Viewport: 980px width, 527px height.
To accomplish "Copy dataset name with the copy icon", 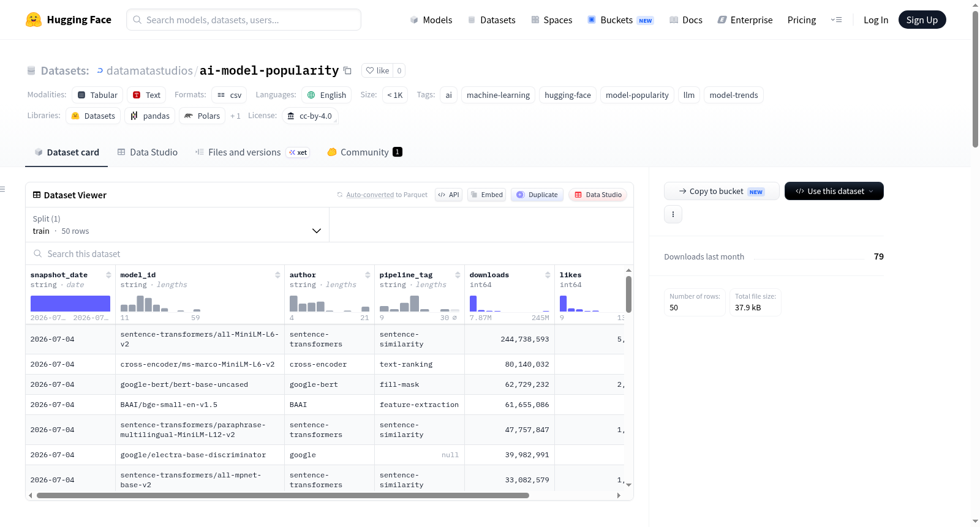I will (347, 70).
